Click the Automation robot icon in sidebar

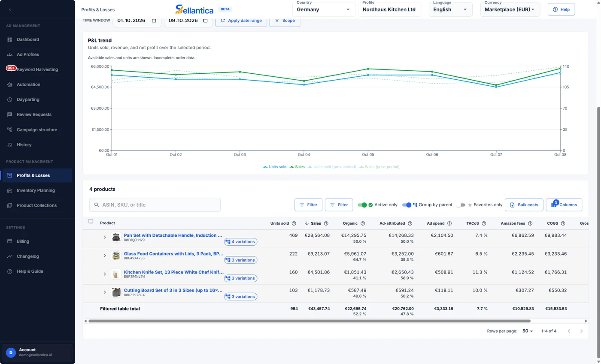click(10, 84)
